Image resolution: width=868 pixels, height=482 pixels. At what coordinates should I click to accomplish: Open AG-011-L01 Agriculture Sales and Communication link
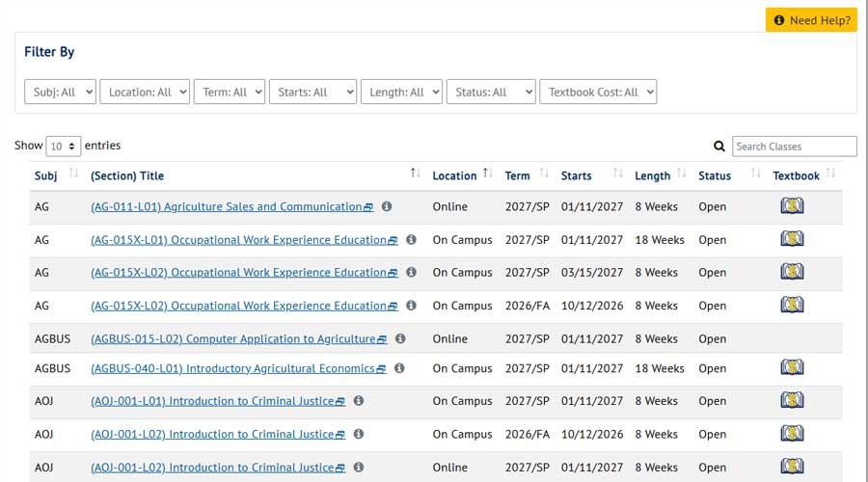point(231,206)
